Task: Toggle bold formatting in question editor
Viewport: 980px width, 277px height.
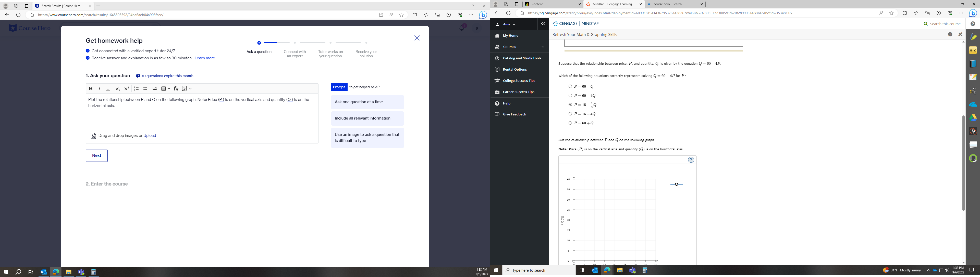Action: [x=91, y=88]
